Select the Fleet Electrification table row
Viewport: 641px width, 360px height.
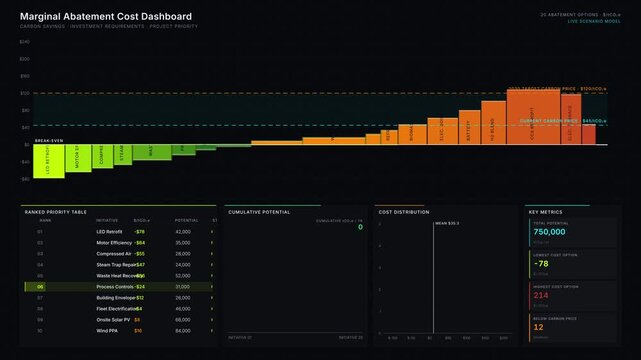coord(120,309)
